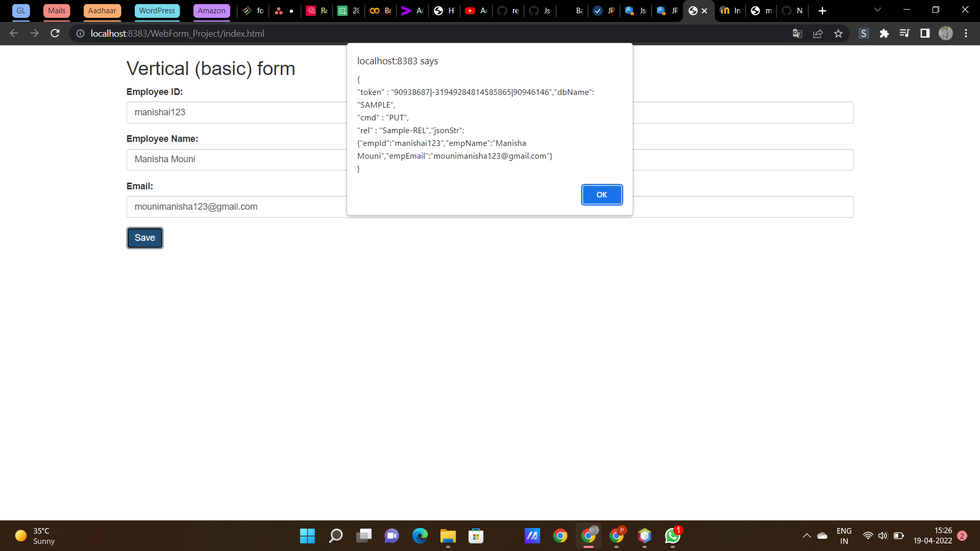Switch input language via ENG IN indicator
The height and width of the screenshot is (551, 980).
click(x=844, y=536)
